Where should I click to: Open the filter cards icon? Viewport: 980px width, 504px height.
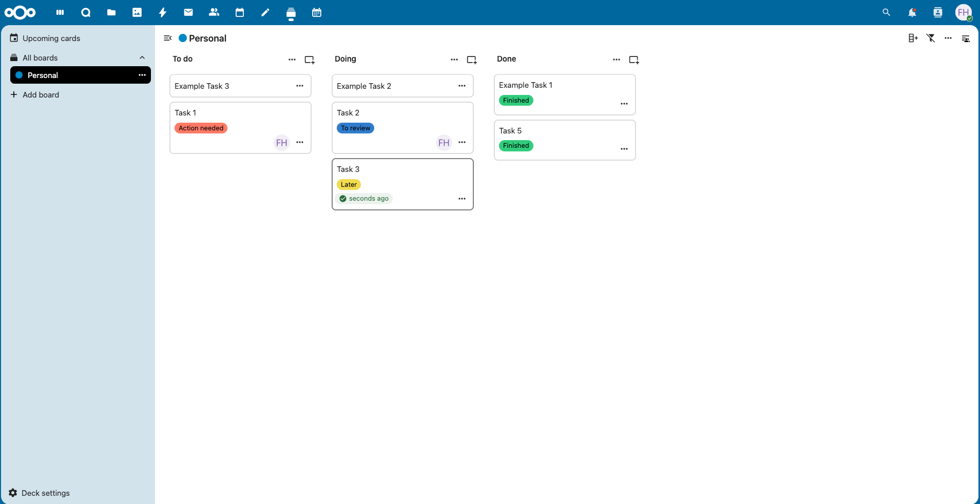[931, 38]
